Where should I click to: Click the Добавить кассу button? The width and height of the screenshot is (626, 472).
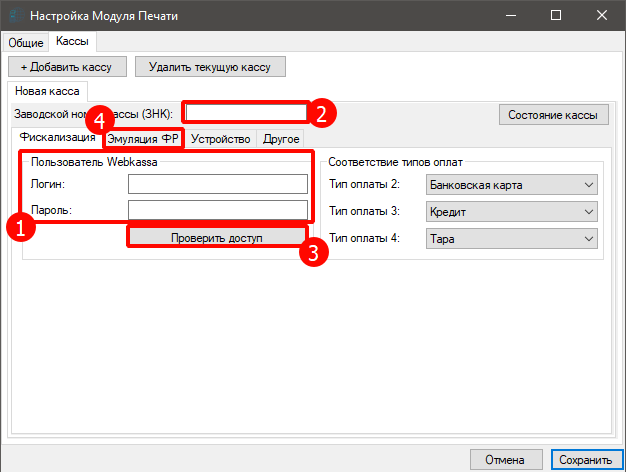pyautogui.click(x=67, y=67)
